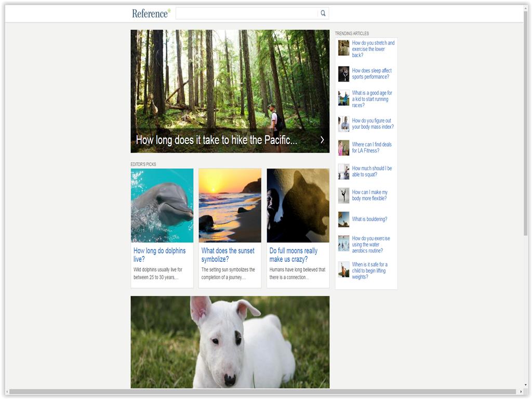Image resolution: width=532 pixels, height=399 pixels.
Task: Click the child lifting weights thumbnail
Action: (x=344, y=270)
